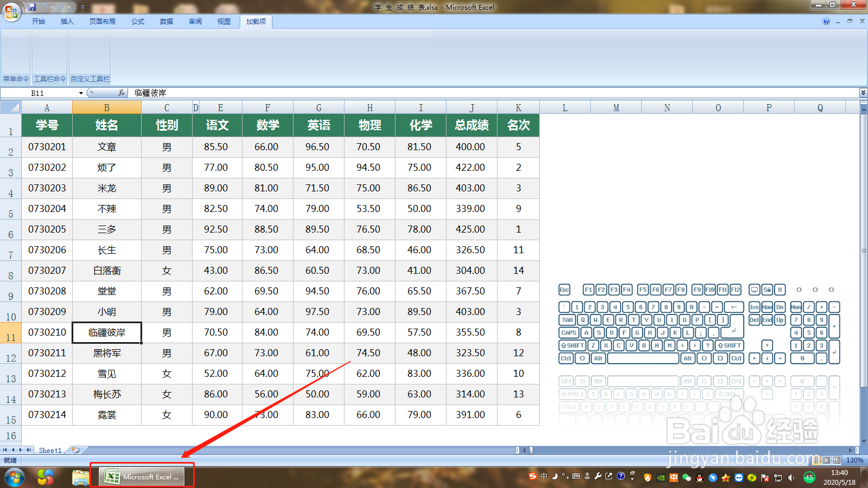Select the cell containing 黑将军

pos(107,353)
